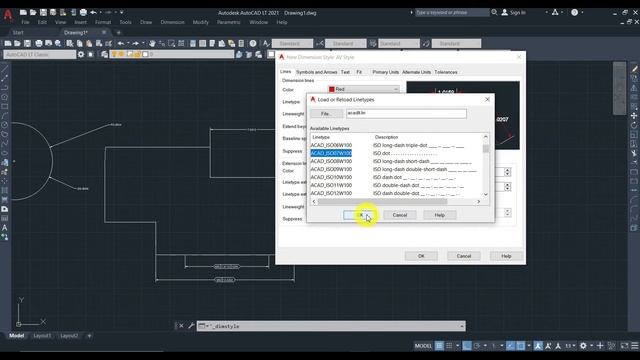This screenshot has width=640, height=360.
Task: Select the Rectangle draw tool
Action: [4, 107]
